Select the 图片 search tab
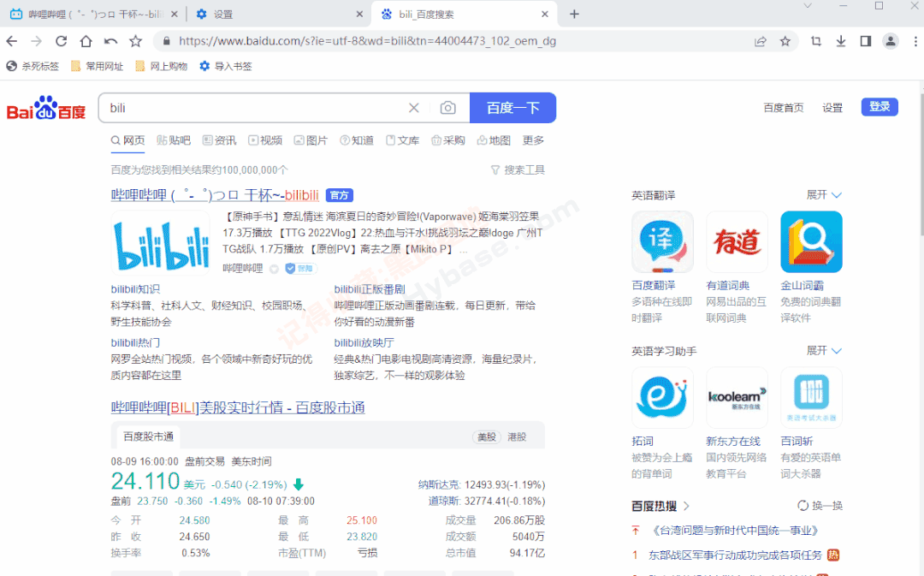924x576 pixels. click(311, 140)
